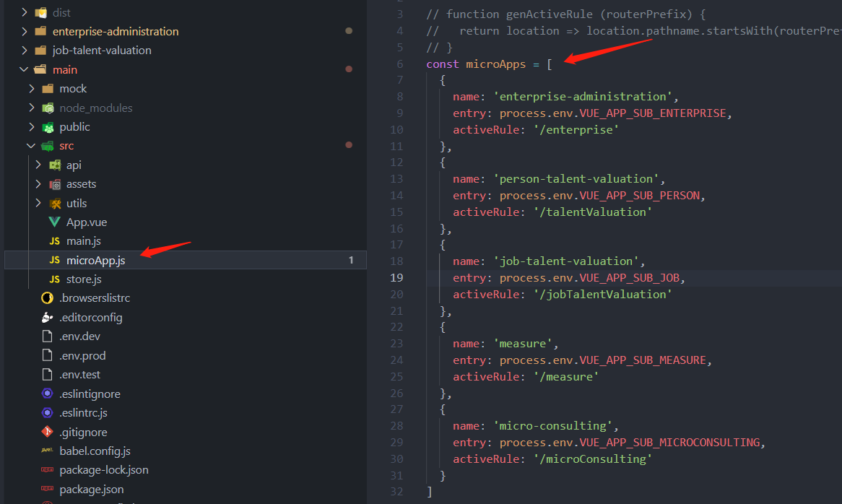Open microApp.js in the explorer
This screenshot has width=842, height=504.
[95, 261]
